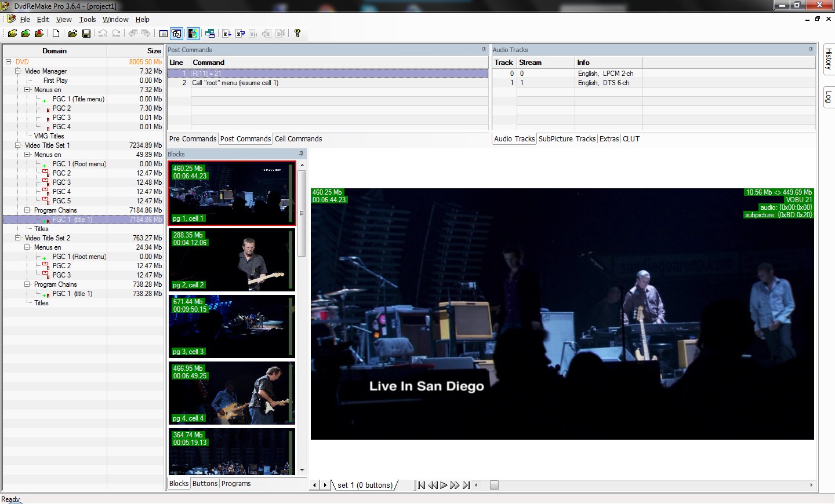Click the preview position slider thumb
Image resolution: width=835 pixels, height=504 pixels.
point(494,485)
